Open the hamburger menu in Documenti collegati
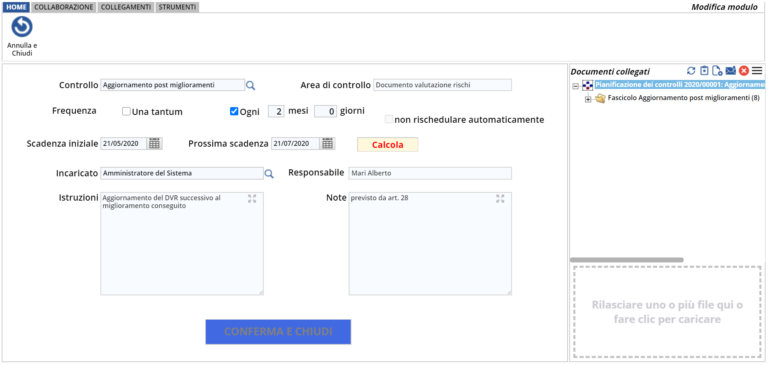 pyautogui.click(x=757, y=71)
